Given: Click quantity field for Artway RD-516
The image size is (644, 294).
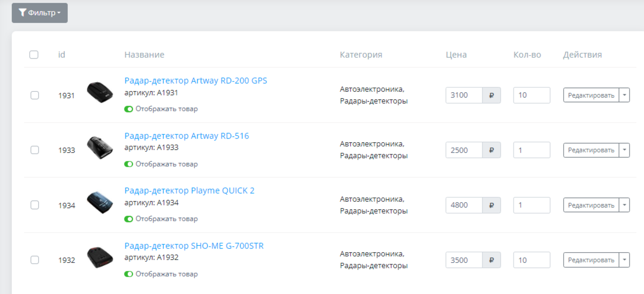Looking at the screenshot, I should pyautogui.click(x=531, y=150).
